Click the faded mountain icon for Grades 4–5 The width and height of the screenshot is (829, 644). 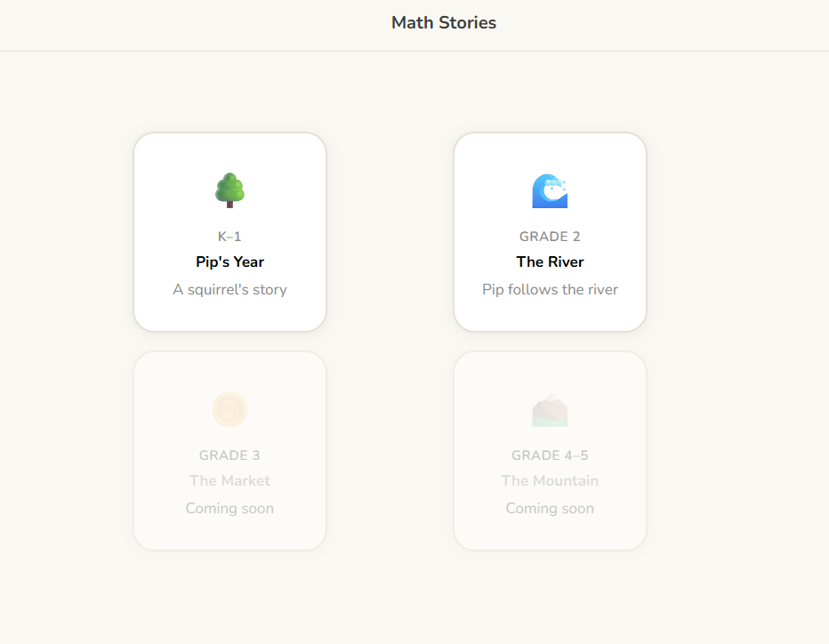coord(550,409)
